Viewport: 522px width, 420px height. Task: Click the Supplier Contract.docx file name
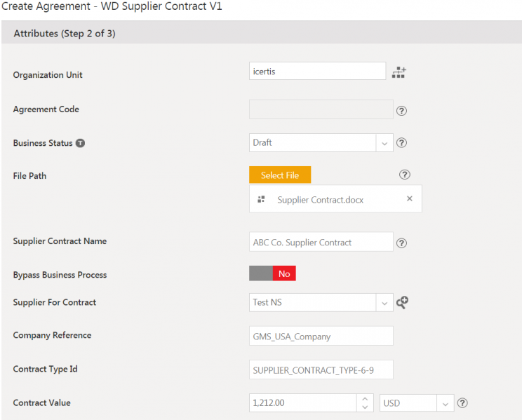320,200
